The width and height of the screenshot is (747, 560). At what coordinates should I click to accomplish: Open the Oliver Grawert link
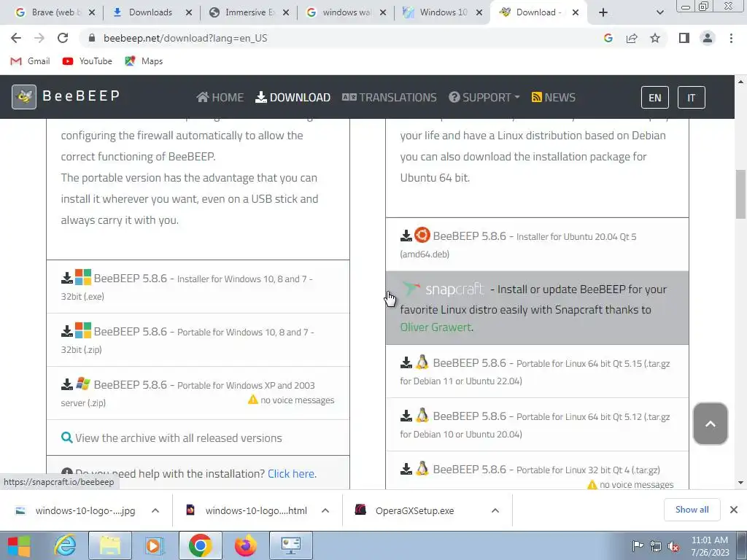pos(436,327)
